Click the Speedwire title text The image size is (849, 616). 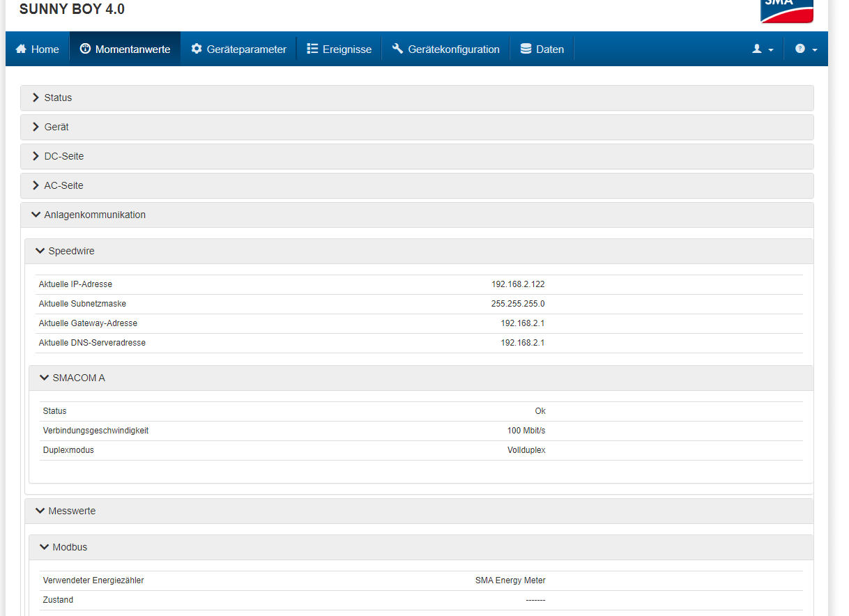pyautogui.click(x=72, y=251)
